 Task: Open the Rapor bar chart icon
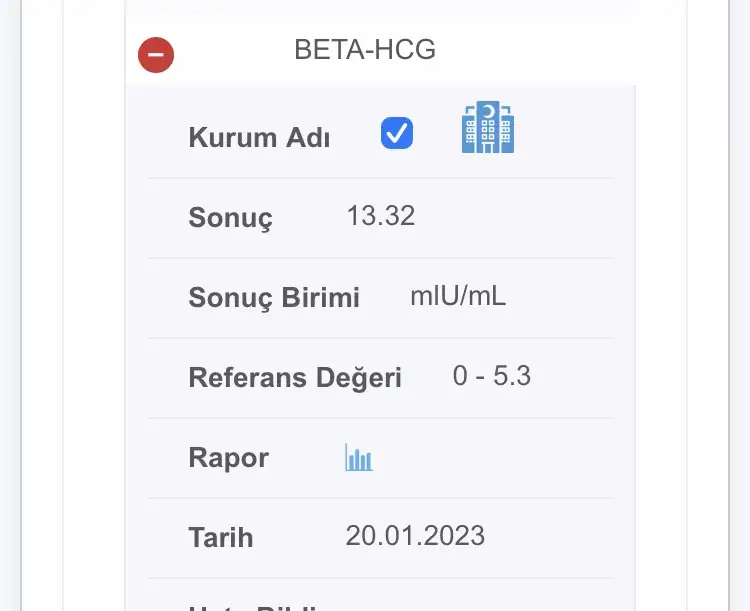359,458
